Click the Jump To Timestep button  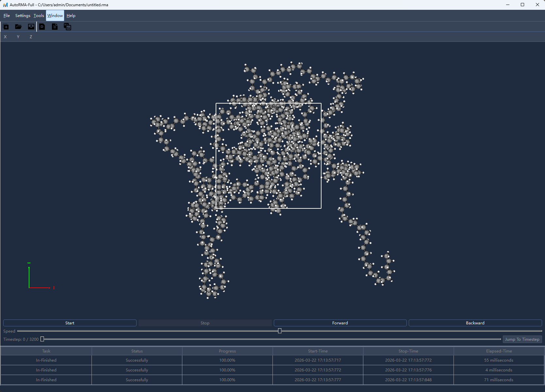522,339
